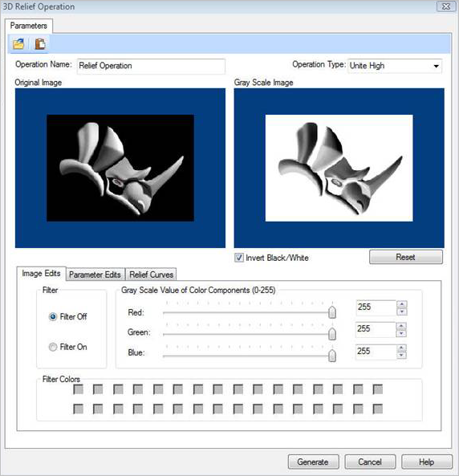The image size is (459, 476).
Task: Click the Help button
Action: pos(427,462)
